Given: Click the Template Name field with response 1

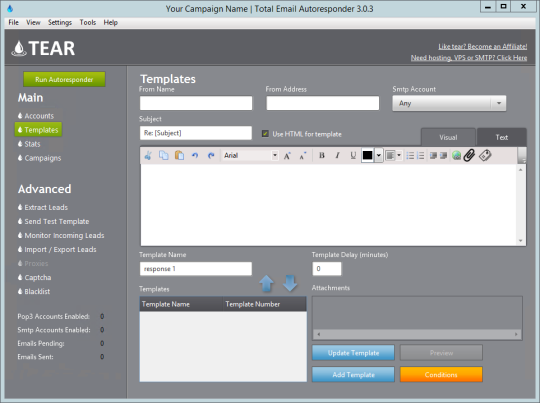Looking at the screenshot, I should click(196, 269).
